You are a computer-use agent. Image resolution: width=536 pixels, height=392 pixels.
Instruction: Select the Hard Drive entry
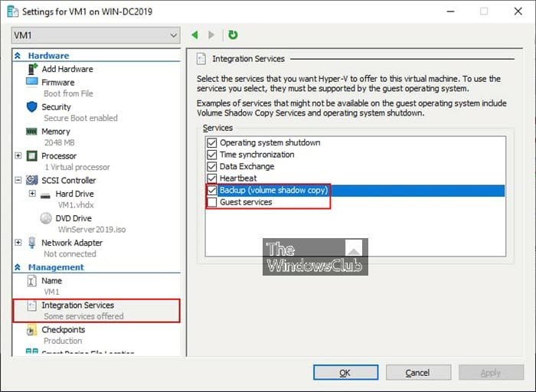tap(74, 194)
